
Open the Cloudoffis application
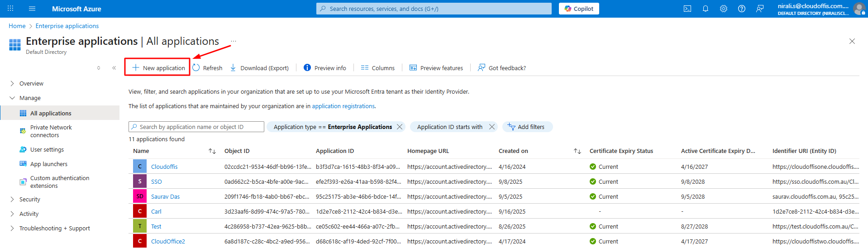point(164,167)
